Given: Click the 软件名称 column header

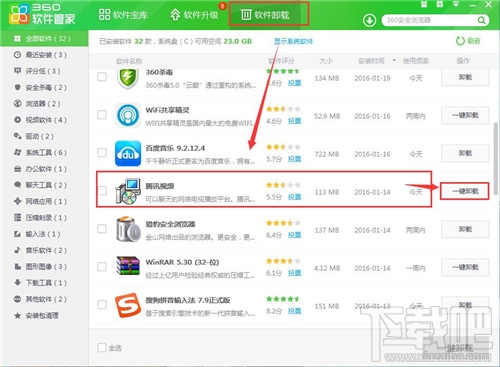Looking at the screenshot, I should (x=129, y=61).
